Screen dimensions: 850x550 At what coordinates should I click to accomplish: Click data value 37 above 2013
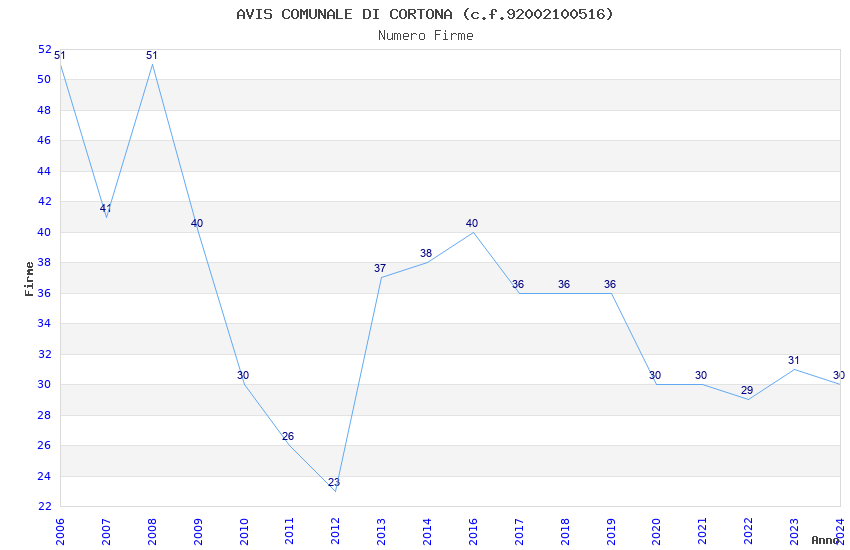380,268
